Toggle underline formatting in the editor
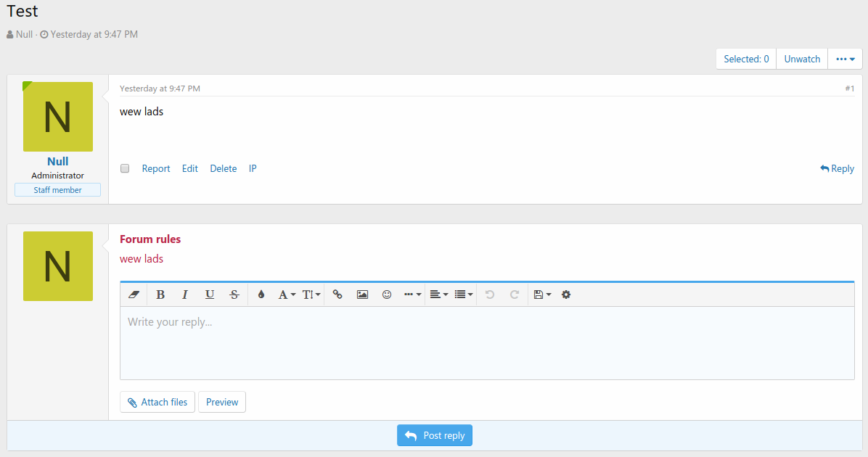This screenshot has height=457, width=868. point(209,295)
